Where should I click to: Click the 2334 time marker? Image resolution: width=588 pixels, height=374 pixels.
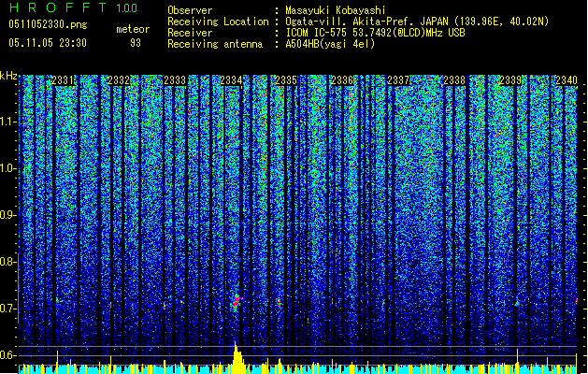231,80
